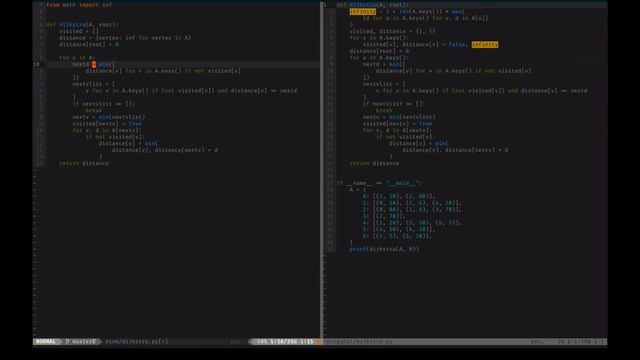Click 'if nextvlist == []:' in right pane

pos(394,104)
